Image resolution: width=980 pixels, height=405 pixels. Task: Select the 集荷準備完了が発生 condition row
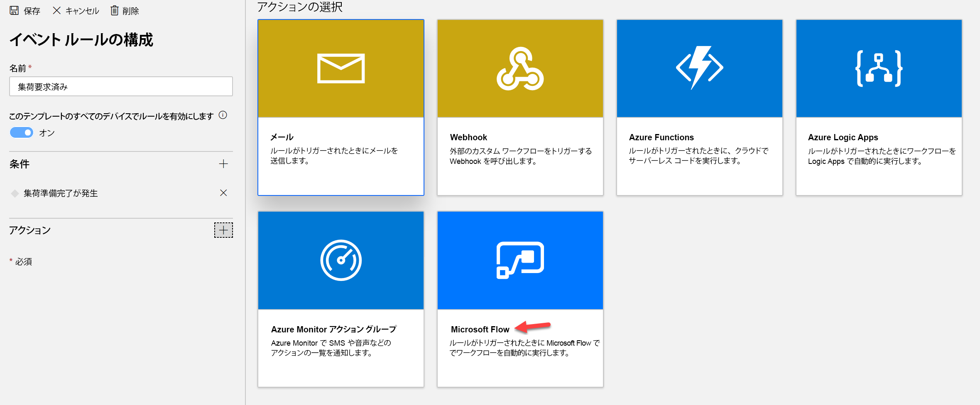121,193
